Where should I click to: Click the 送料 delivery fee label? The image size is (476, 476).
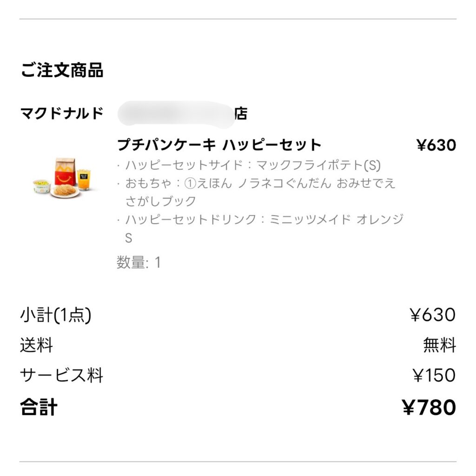click(36, 345)
